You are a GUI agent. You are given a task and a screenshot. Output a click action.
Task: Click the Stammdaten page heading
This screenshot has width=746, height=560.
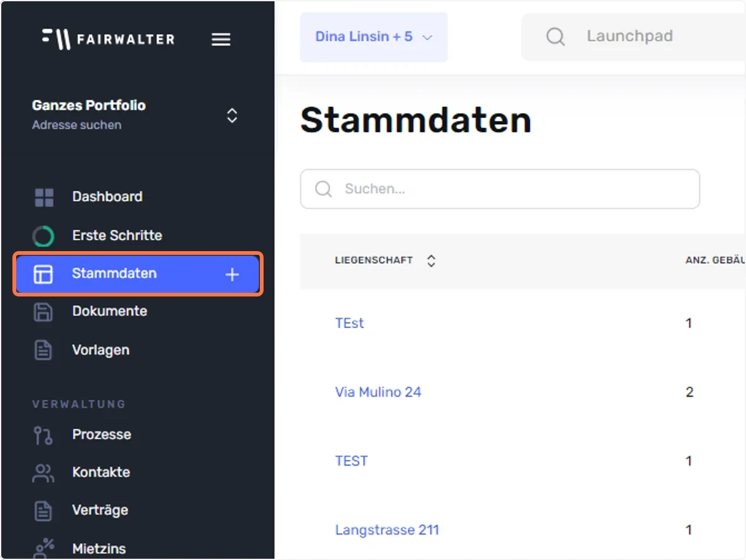click(x=416, y=121)
